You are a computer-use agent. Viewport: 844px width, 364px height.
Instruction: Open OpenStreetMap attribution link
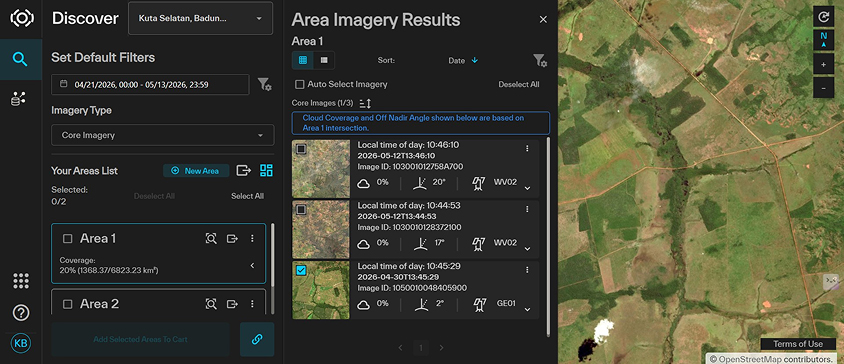tap(750, 359)
